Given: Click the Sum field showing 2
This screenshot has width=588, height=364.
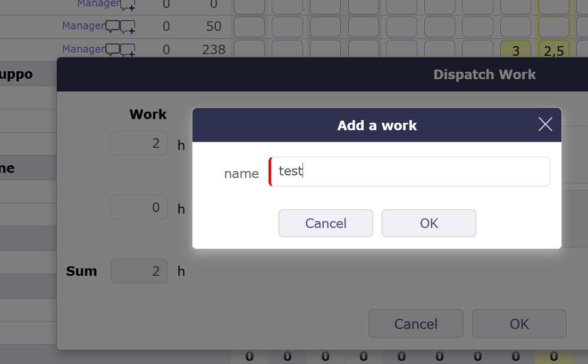Looking at the screenshot, I should pyautogui.click(x=139, y=271).
